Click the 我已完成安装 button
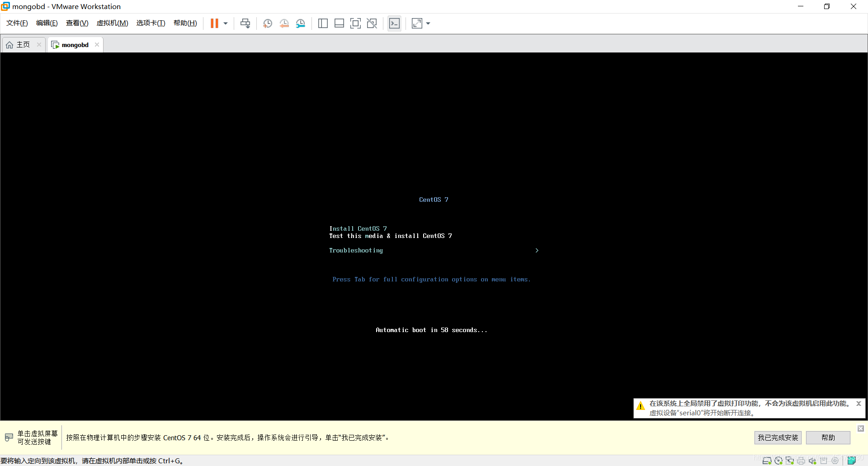 778,437
